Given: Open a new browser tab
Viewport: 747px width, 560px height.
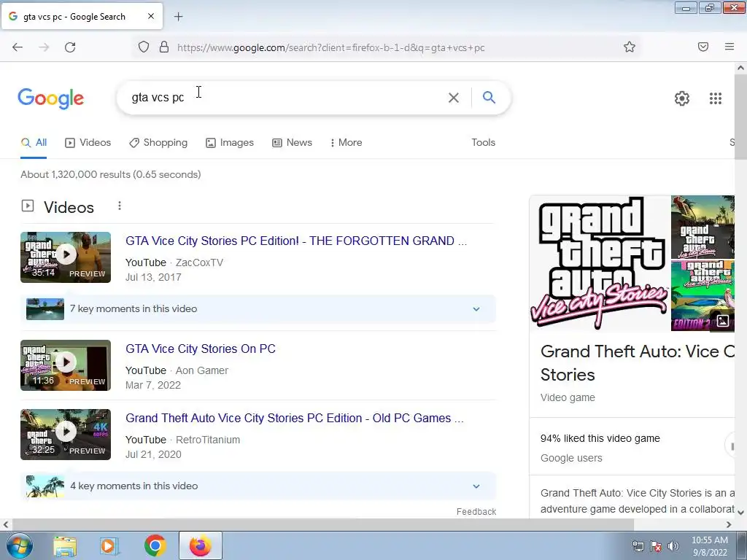Looking at the screenshot, I should pos(178,17).
